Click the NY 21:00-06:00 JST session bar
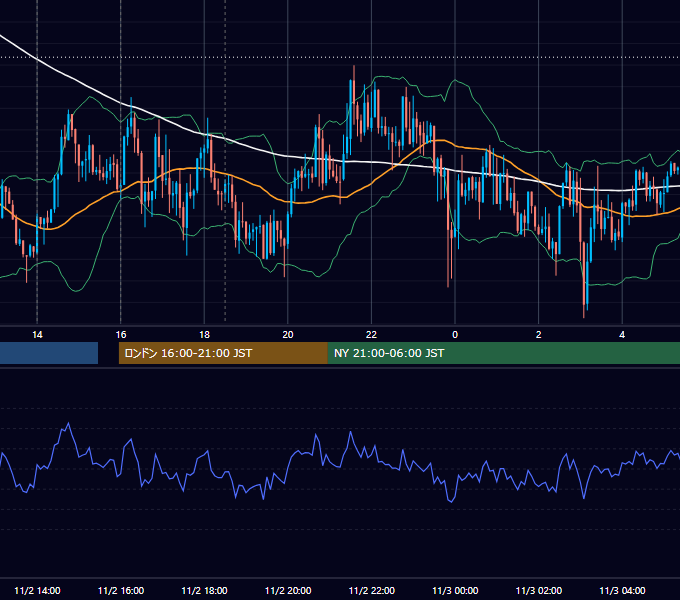The height and width of the screenshot is (600, 680). click(x=504, y=353)
